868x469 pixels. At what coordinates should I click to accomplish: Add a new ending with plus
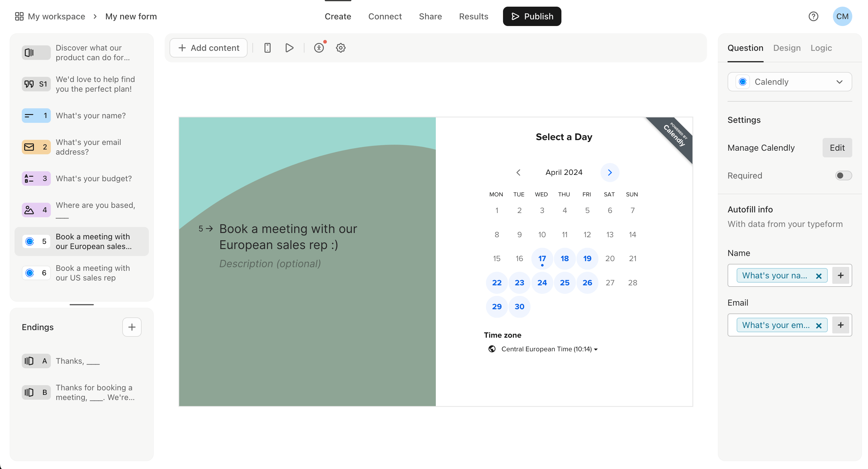pyautogui.click(x=132, y=327)
